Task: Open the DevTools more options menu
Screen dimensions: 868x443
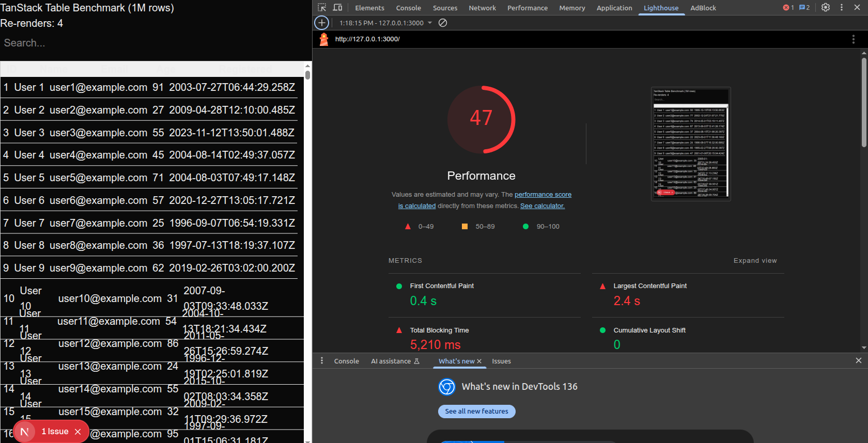Action: click(x=842, y=7)
